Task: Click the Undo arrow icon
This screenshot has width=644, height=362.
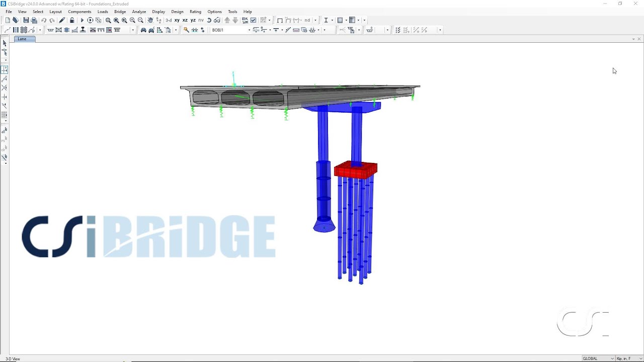Action: tap(44, 20)
